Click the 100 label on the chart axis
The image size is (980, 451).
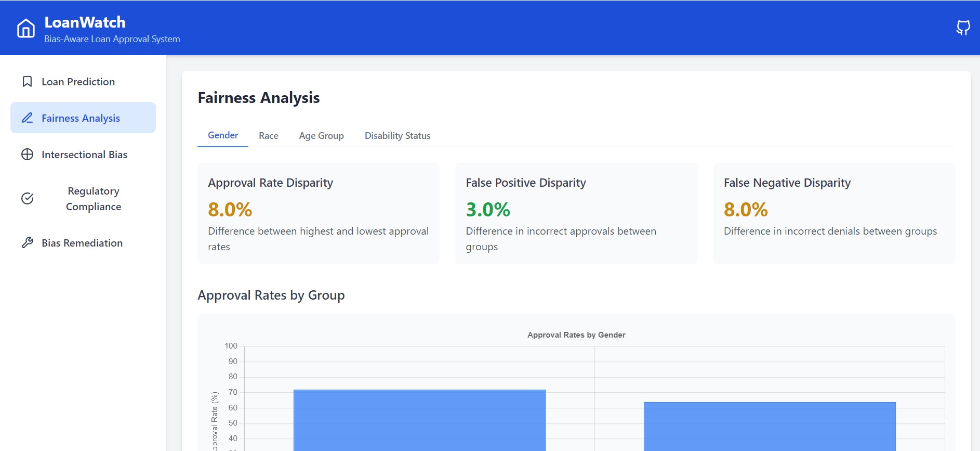(231, 346)
